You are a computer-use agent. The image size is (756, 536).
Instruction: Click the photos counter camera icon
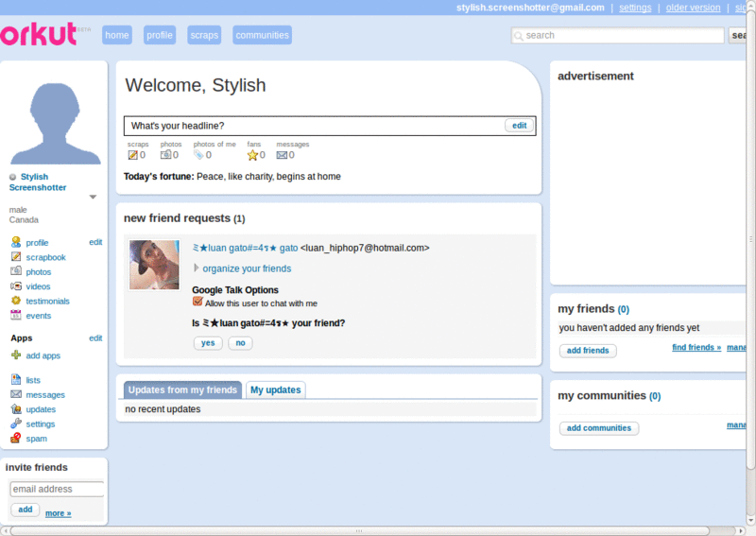(x=166, y=155)
